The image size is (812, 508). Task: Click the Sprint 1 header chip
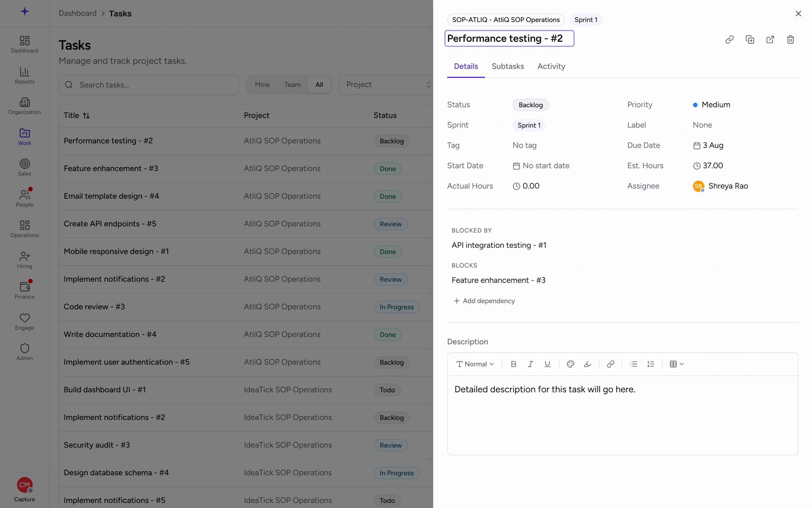pos(586,20)
